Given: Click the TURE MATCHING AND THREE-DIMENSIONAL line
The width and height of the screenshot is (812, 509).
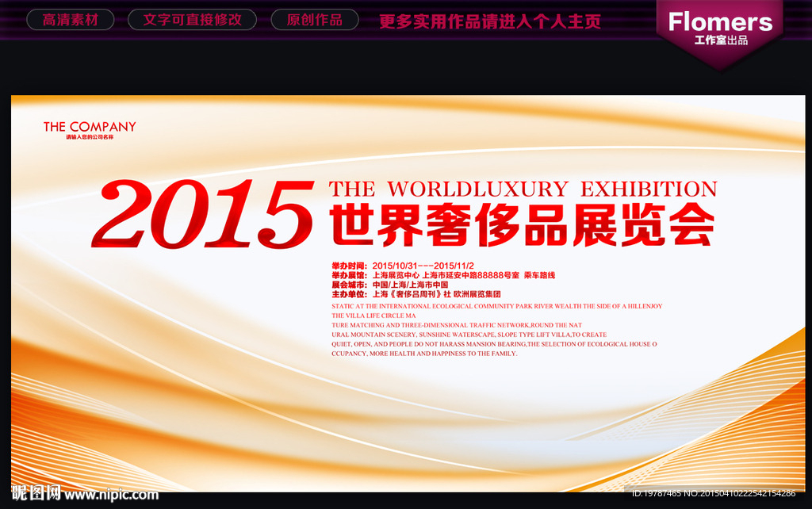Looking at the screenshot, I should tap(457, 325).
